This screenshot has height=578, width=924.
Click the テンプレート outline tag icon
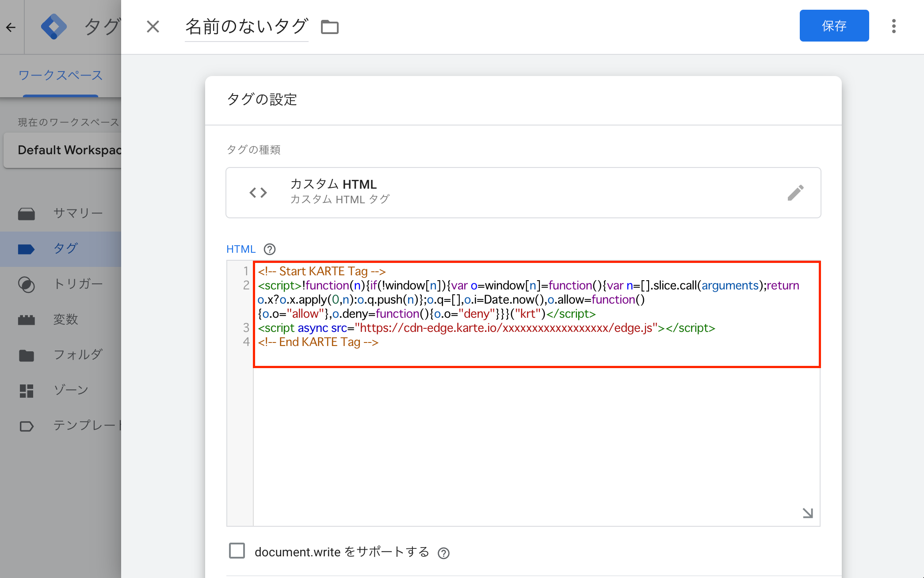coord(27,426)
